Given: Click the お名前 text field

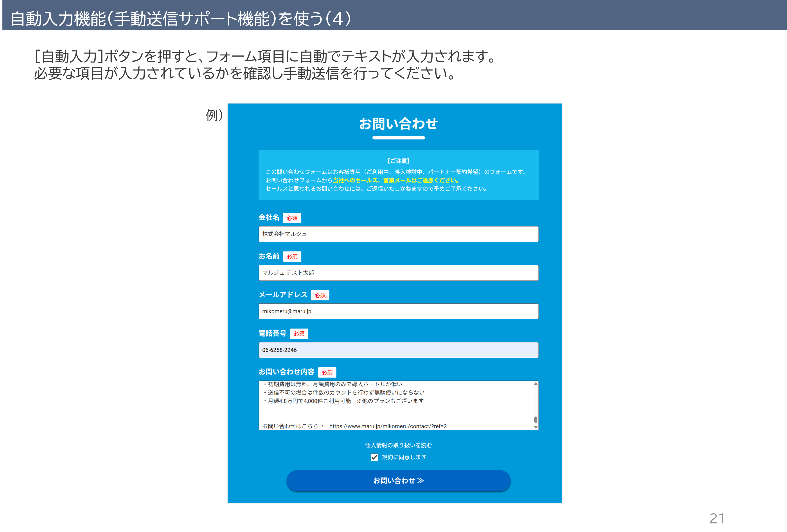Looking at the screenshot, I should [398, 273].
